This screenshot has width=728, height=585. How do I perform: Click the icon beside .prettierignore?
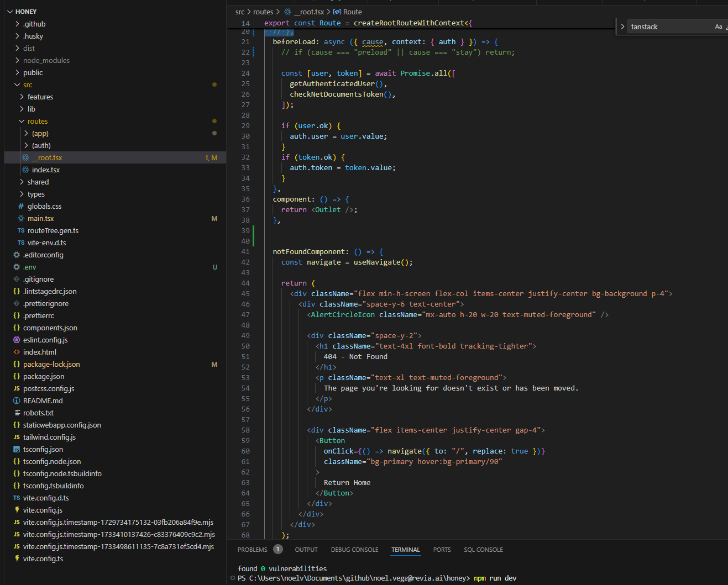pyautogui.click(x=17, y=303)
